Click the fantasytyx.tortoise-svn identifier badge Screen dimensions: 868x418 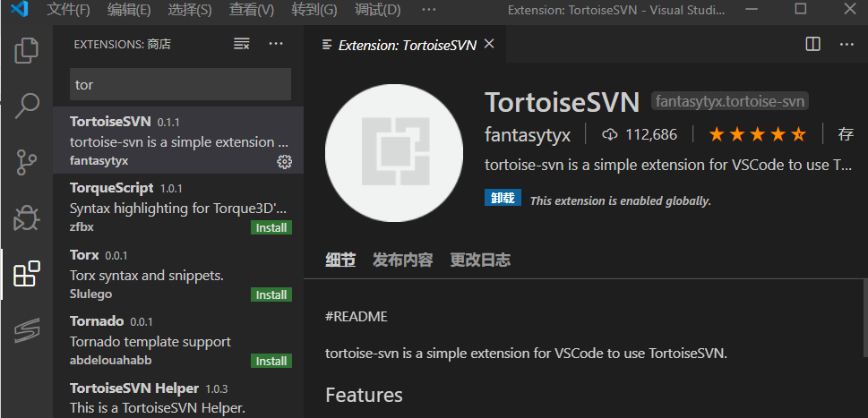coord(730,102)
